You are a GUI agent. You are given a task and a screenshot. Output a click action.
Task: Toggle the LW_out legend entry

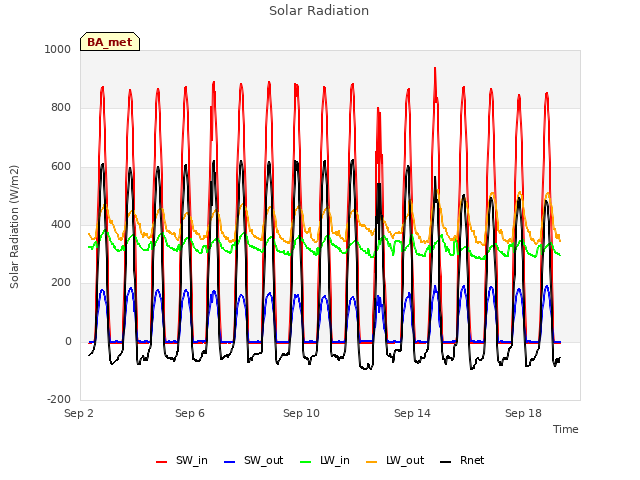(395, 460)
